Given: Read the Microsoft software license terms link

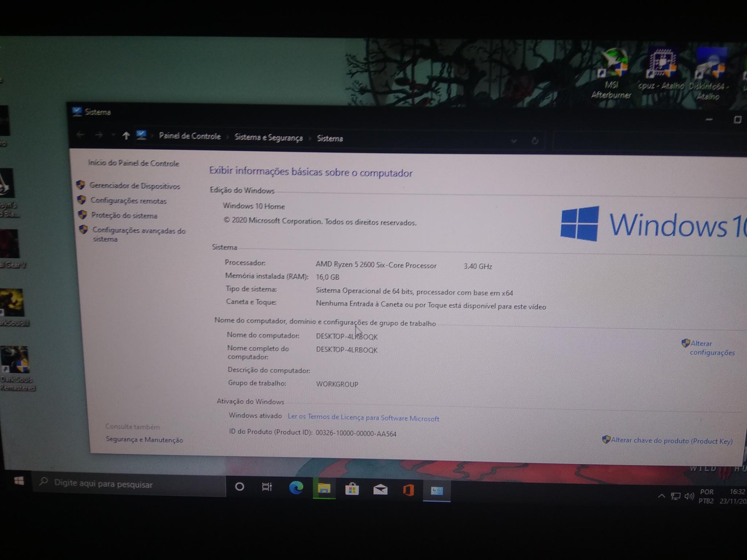Looking at the screenshot, I should click(x=363, y=418).
